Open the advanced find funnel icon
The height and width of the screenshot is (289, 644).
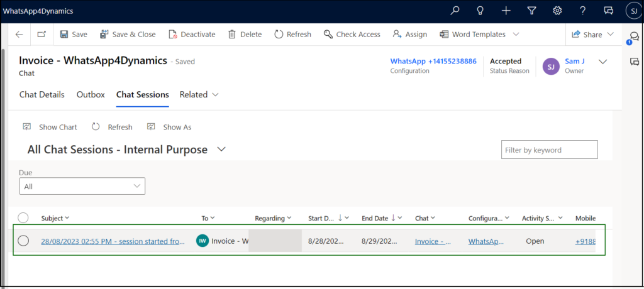pyautogui.click(x=531, y=11)
